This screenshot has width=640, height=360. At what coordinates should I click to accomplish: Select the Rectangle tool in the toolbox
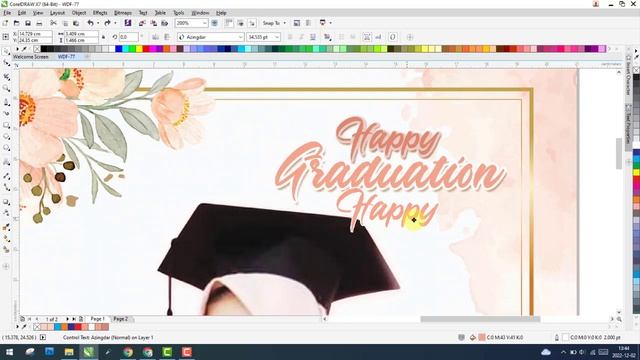pos(6,125)
